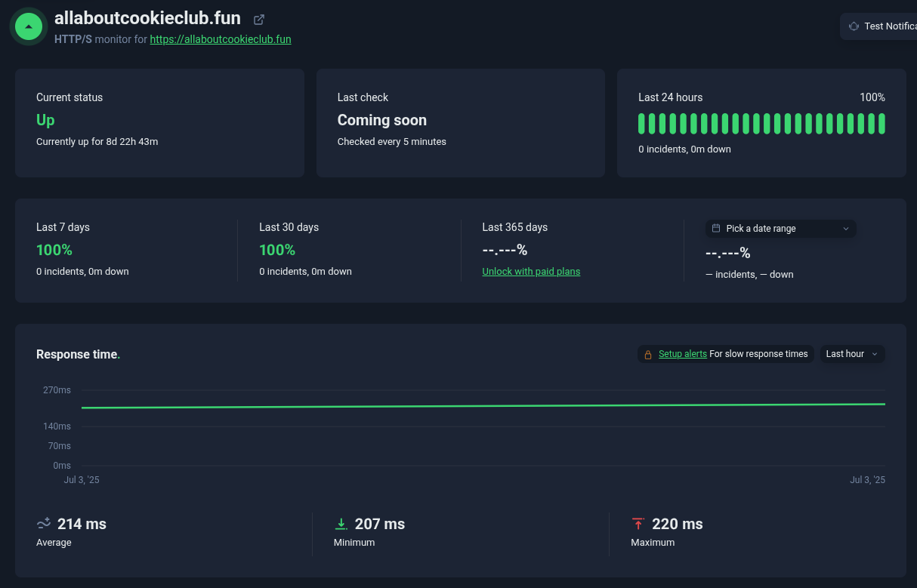Click the Setup alerts link

(682, 354)
